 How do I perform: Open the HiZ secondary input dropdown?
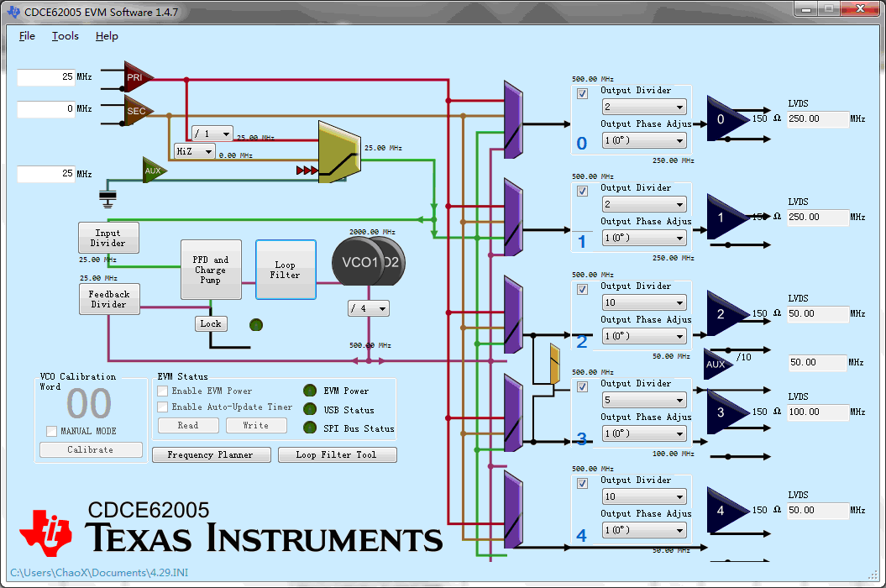tap(195, 151)
